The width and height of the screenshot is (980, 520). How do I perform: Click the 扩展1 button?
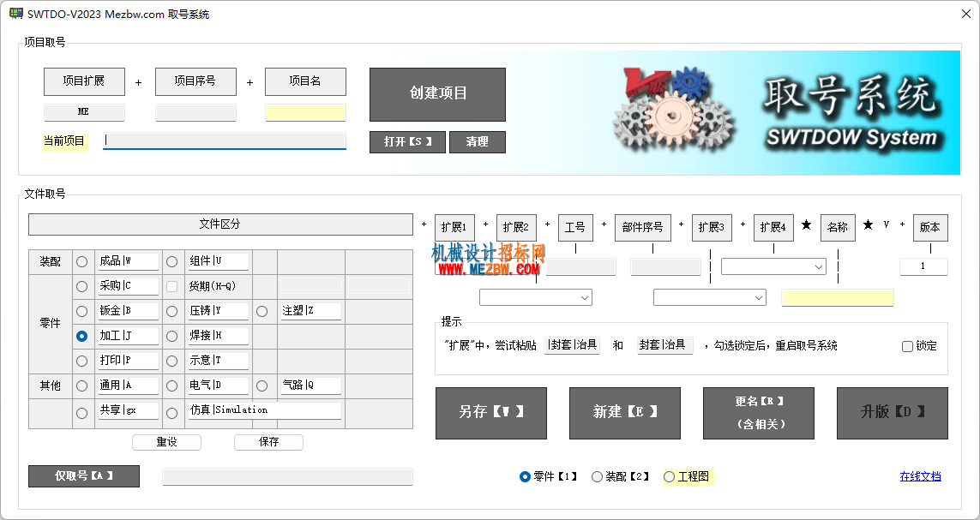pos(454,227)
